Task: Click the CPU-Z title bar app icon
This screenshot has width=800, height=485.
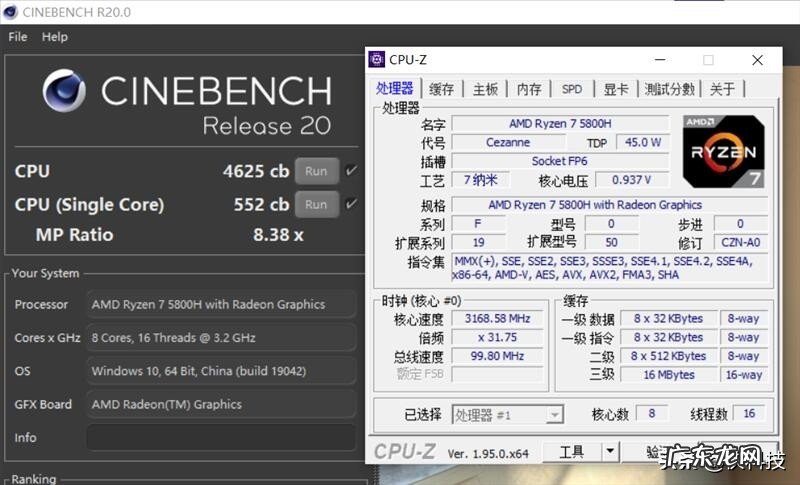Action: tap(377, 60)
